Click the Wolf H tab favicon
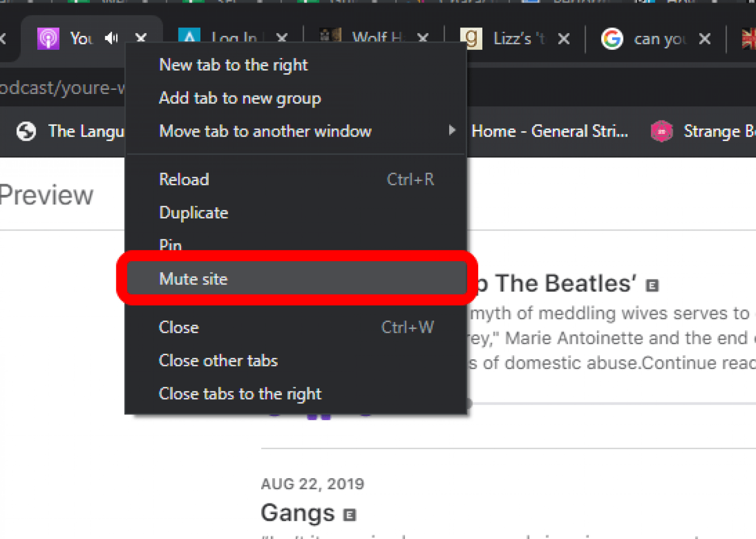This screenshot has height=539, width=756. 330,36
